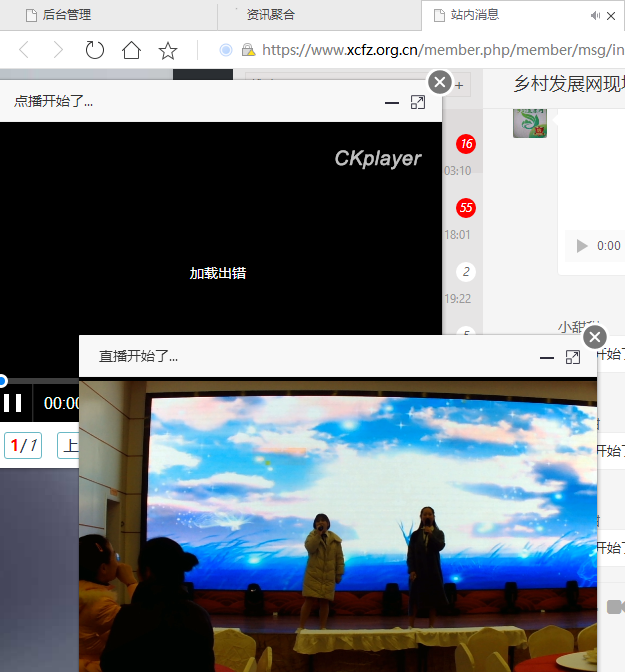Expand the 点播开始了 popup to fullscreen
This screenshot has width=625, height=672.
[418, 102]
